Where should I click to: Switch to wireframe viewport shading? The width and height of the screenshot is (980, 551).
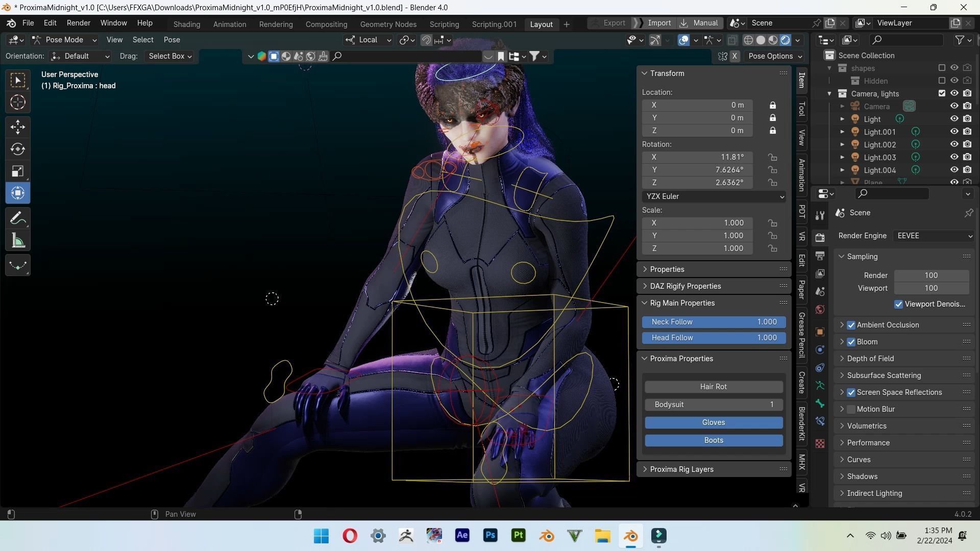click(x=749, y=40)
